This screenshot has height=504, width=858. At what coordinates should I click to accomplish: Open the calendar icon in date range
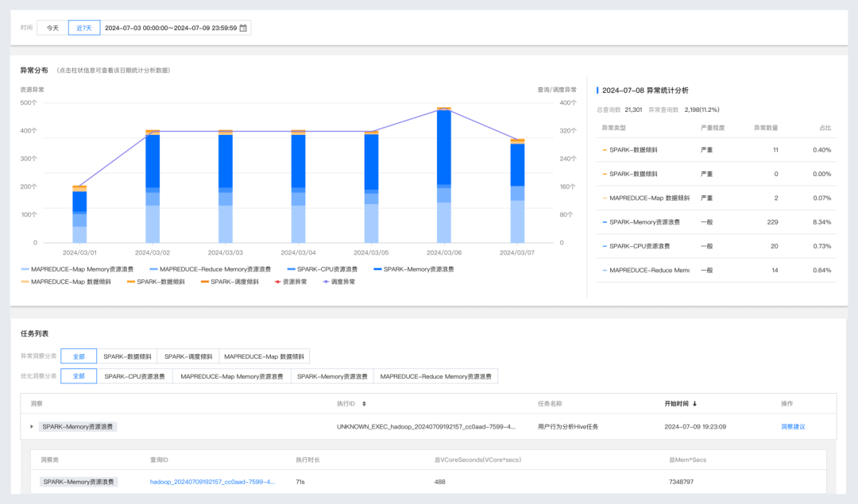pos(244,28)
